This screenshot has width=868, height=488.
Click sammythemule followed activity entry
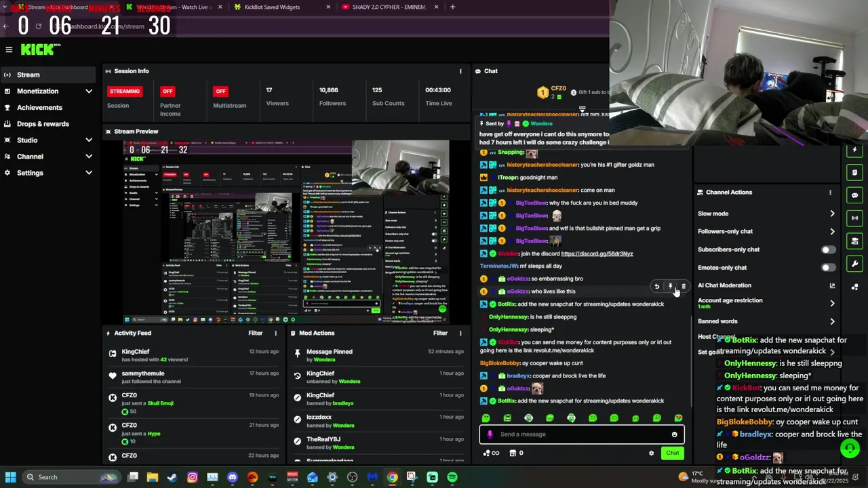pyautogui.click(x=193, y=378)
